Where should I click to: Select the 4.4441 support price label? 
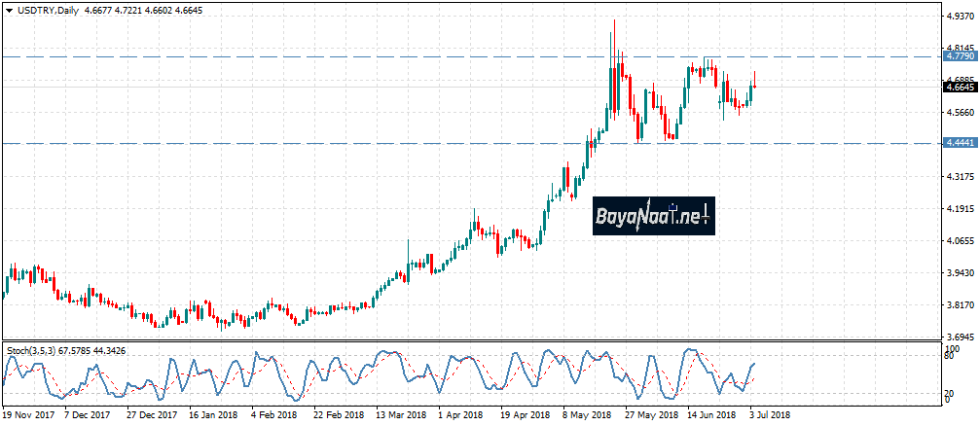point(959,143)
